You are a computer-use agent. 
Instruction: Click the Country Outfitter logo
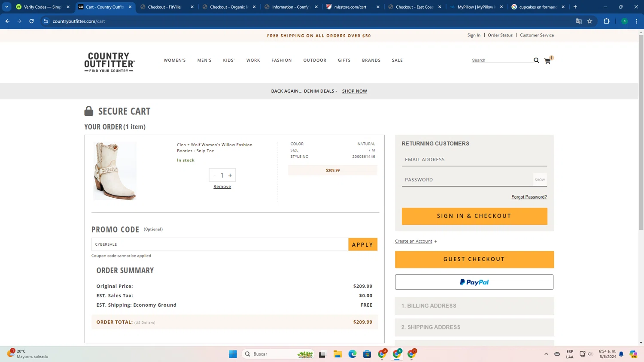coord(109,62)
